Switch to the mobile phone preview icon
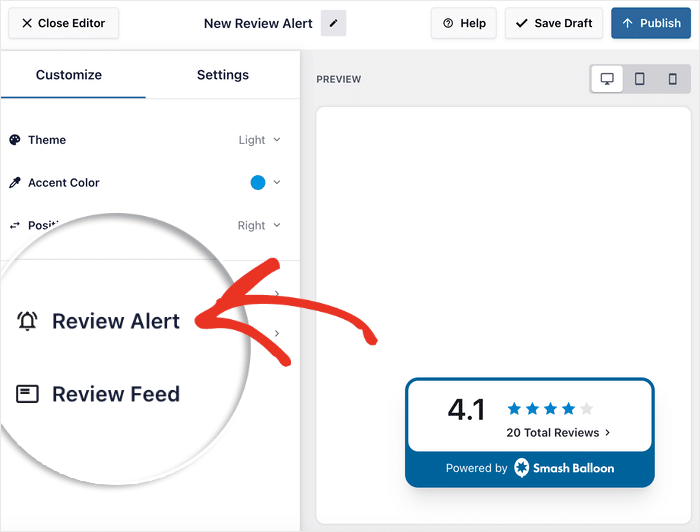Image resolution: width=700 pixels, height=532 pixels. 673,79
